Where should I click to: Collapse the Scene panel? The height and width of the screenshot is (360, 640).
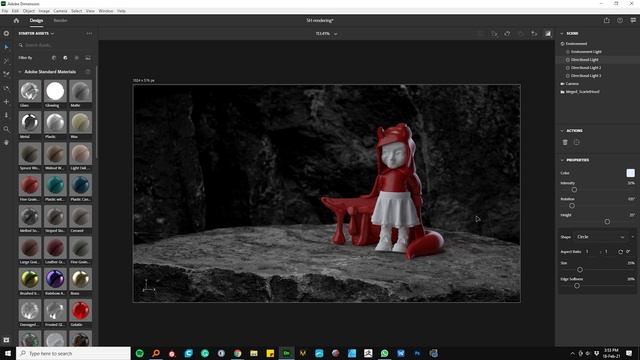[x=562, y=33]
